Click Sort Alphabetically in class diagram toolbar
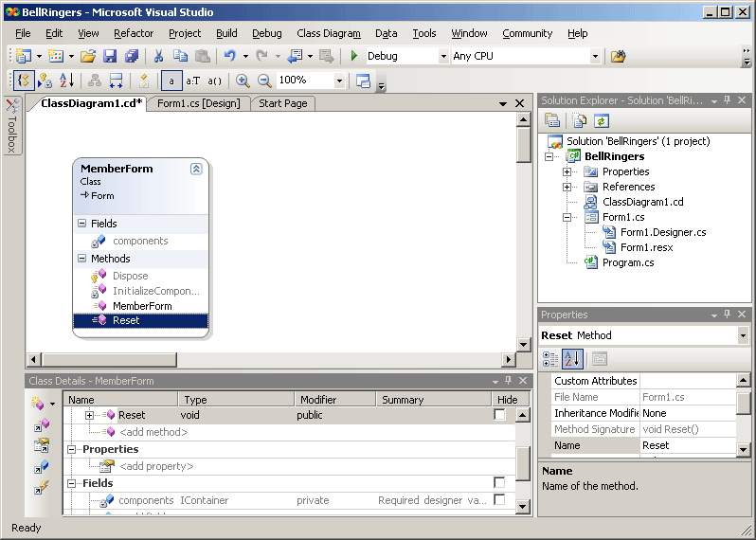This screenshot has width=756, height=540. point(67,81)
